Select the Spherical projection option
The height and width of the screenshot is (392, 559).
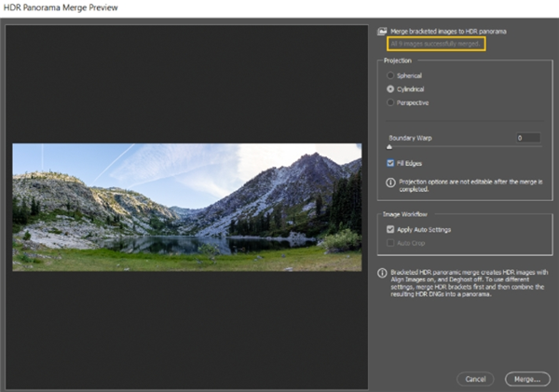pos(390,75)
